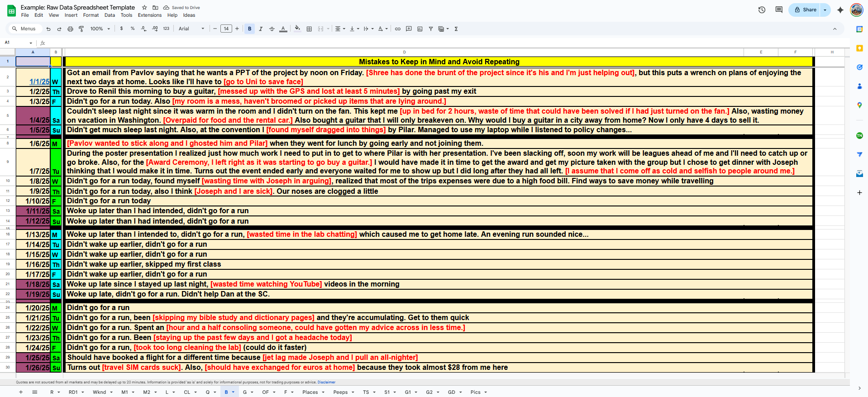Click the paint format icon

coord(81,29)
